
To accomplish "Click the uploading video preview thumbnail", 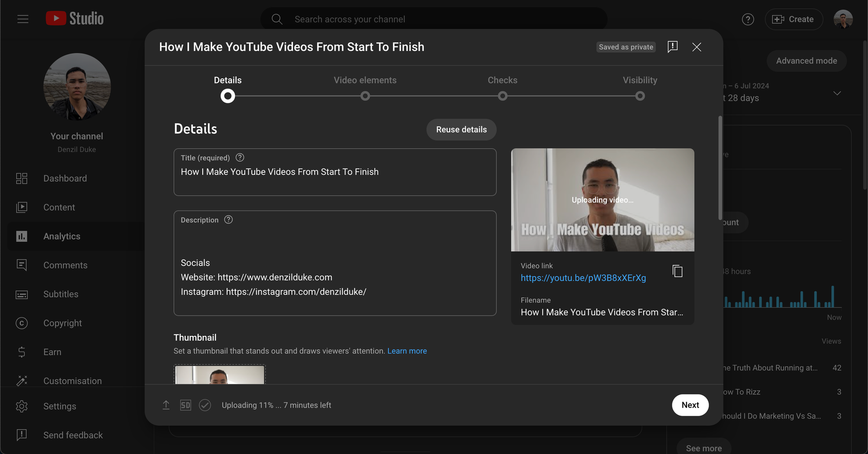I will point(603,200).
